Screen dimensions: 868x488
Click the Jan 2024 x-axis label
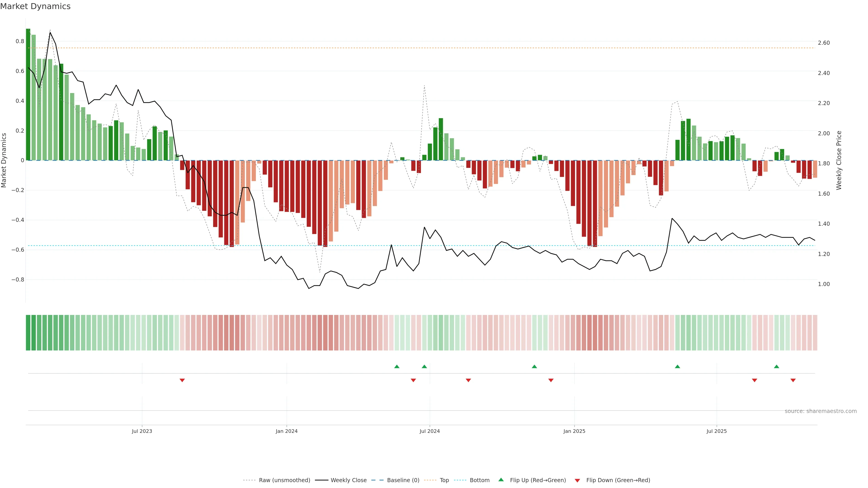pos(286,431)
